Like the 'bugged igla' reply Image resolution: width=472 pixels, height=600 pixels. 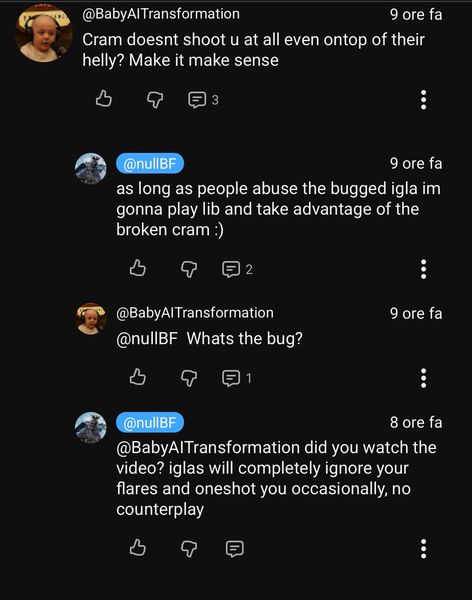(137, 268)
